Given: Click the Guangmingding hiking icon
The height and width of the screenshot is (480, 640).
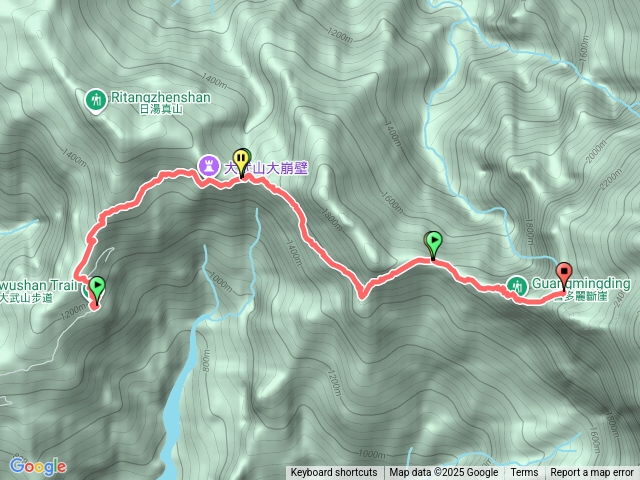Looking at the screenshot, I should pos(518,286).
